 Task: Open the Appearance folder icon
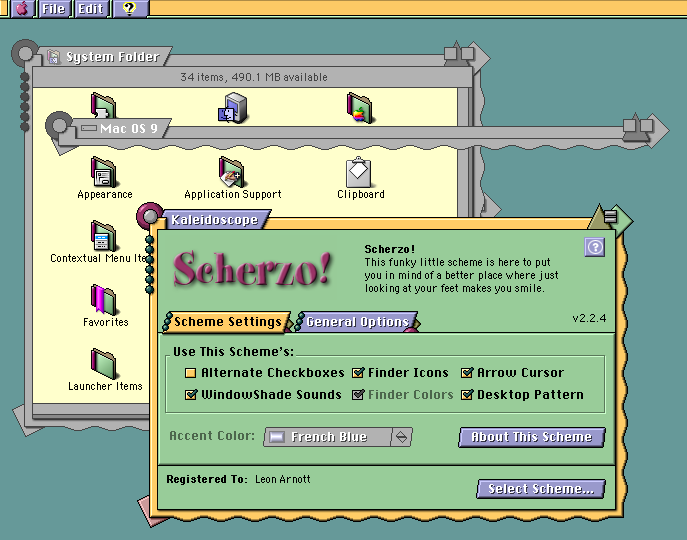pos(104,172)
